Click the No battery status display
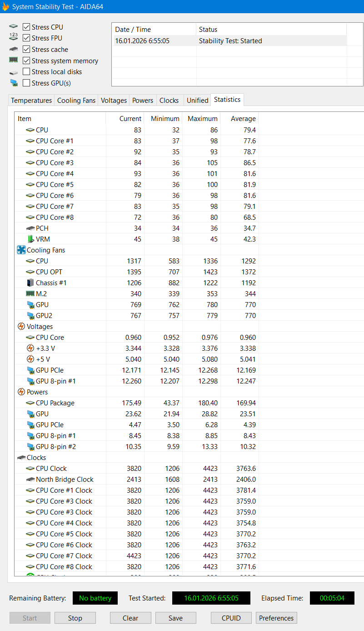The height and width of the screenshot is (631, 364). tap(95, 598)
